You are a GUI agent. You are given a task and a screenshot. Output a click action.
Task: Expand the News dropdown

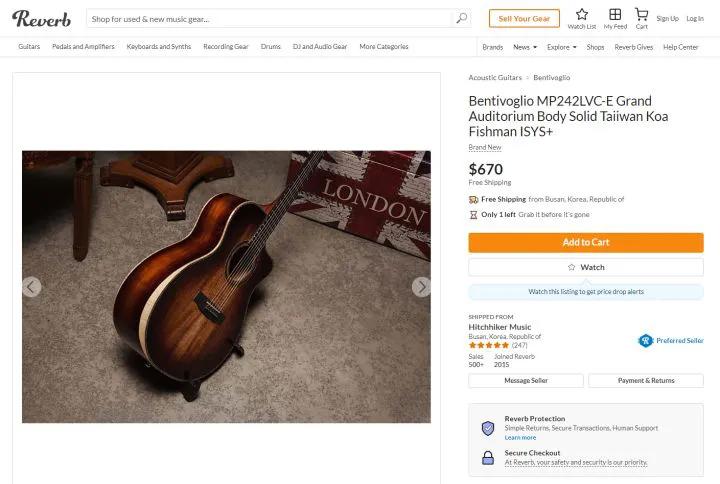coord(525,47)
